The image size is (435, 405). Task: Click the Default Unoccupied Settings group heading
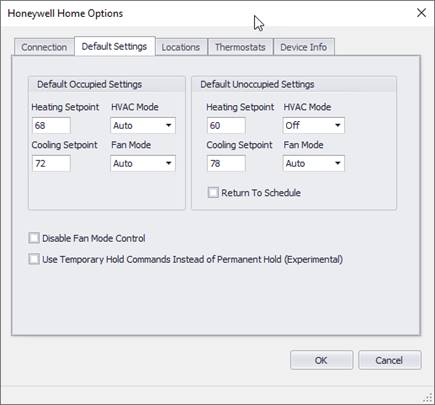257,84
